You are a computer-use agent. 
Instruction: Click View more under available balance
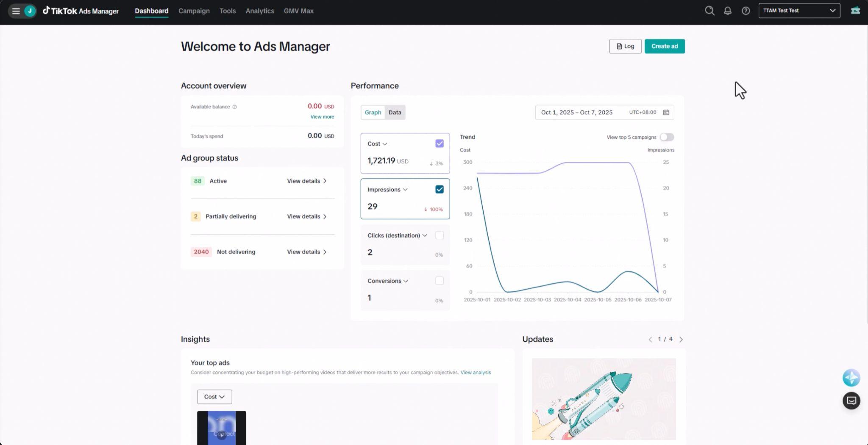[322, 117]
